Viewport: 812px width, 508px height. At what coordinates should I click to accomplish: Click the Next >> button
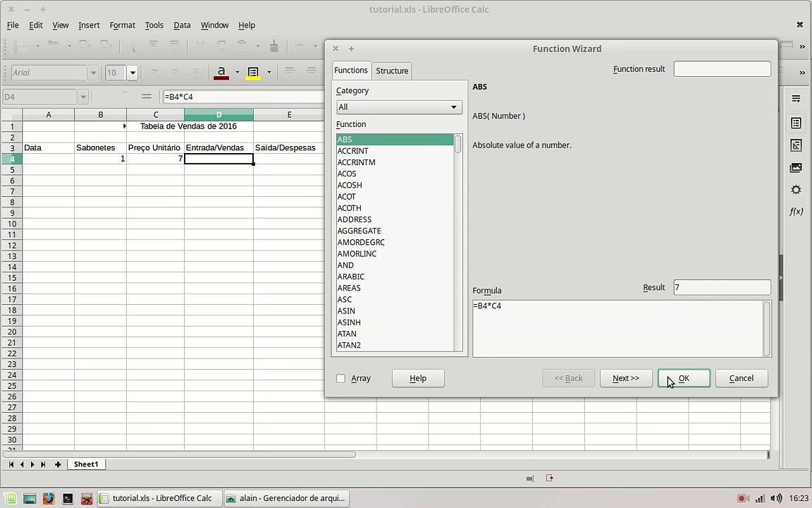[x=626, y=378]
